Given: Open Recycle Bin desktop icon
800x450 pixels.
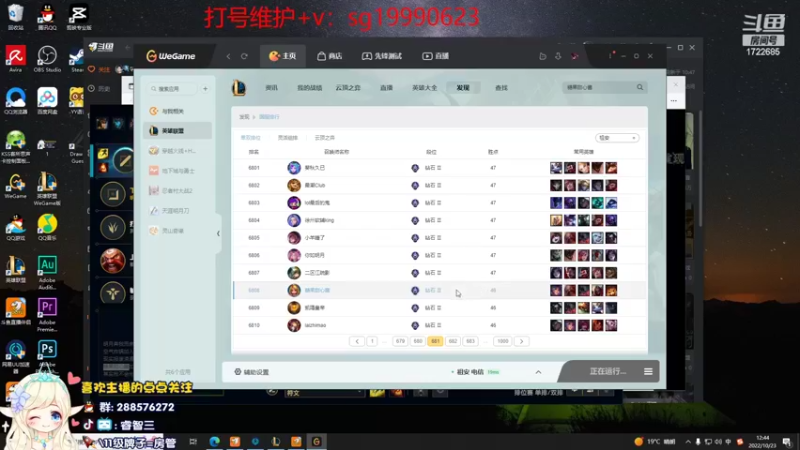Looking at the screenshot, I should click(x=16, y=16).
